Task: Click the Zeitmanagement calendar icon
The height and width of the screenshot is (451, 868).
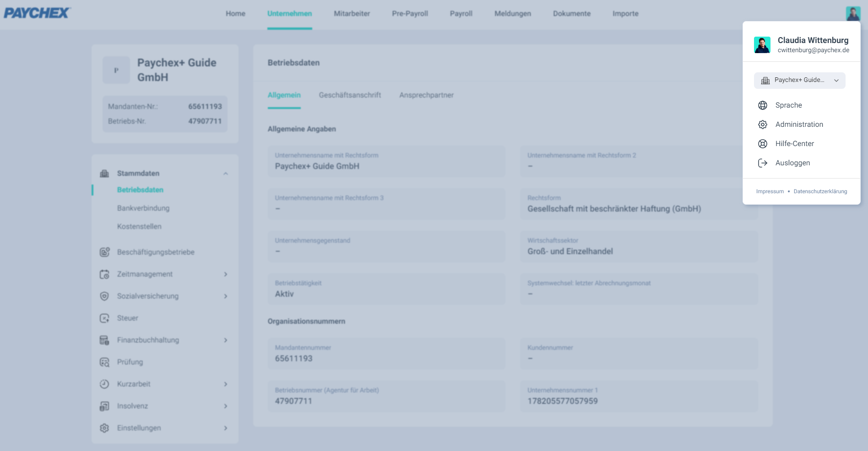Action: 104,274
